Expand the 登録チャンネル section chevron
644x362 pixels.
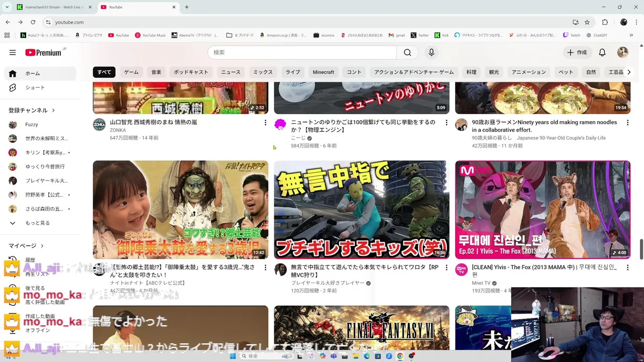[x=53, y=110]
